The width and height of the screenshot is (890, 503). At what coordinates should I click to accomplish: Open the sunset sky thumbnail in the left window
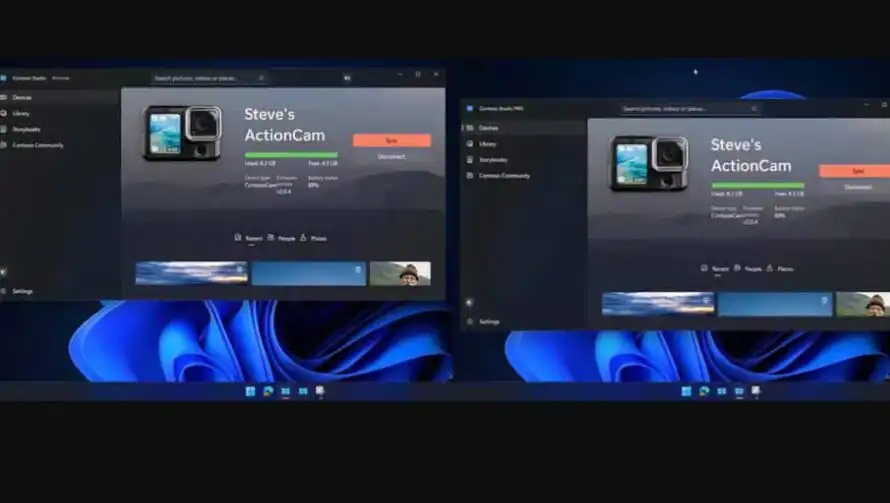pyautogui.click(x=191, y=273)
